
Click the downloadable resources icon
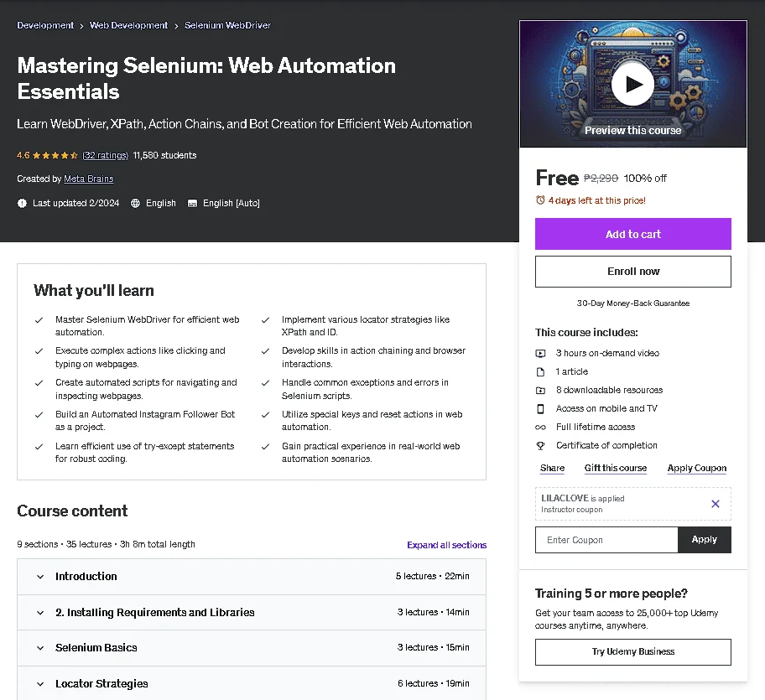pyautogui.click(x=540, y=391)
